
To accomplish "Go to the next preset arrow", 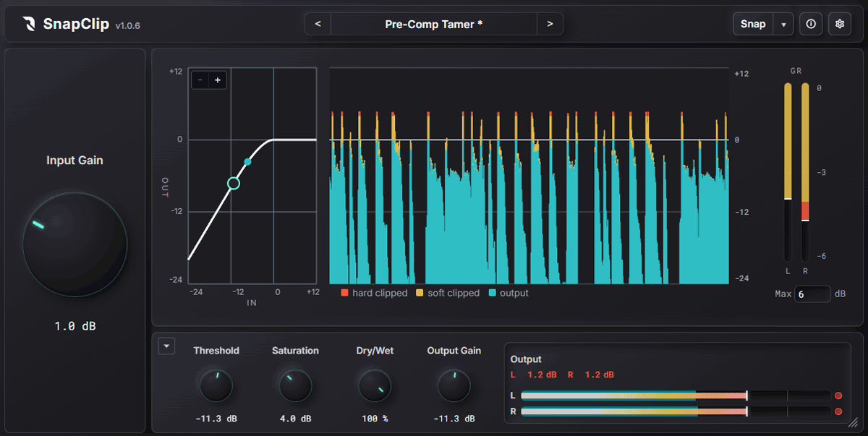I will tap(550, 24).
